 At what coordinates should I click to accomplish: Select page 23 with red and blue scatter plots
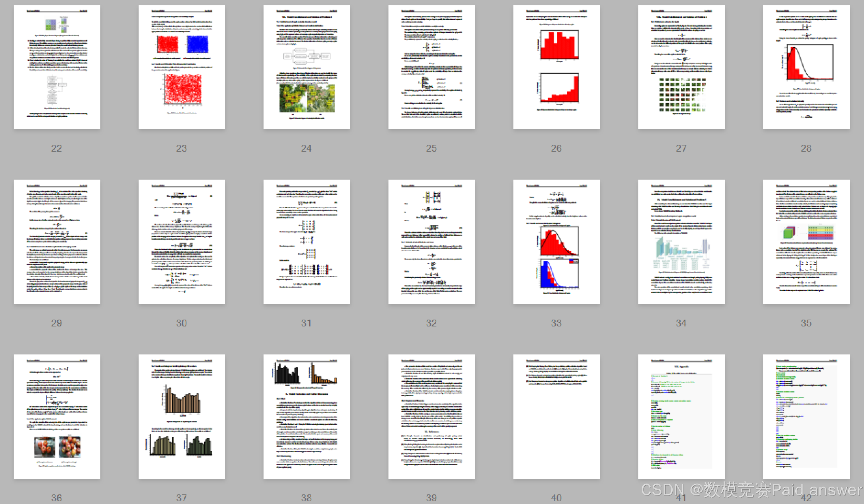coord(182,67)
